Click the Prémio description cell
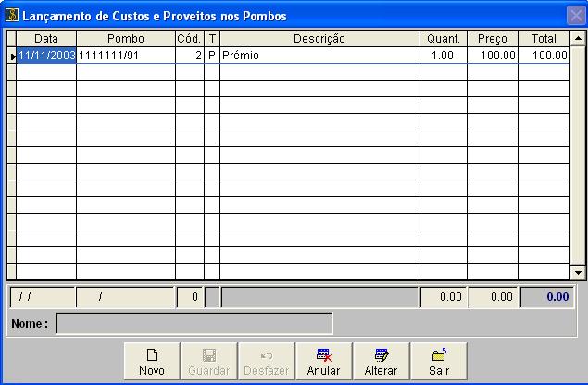This screenshot has width=588, height=385. tap(319, 56)
